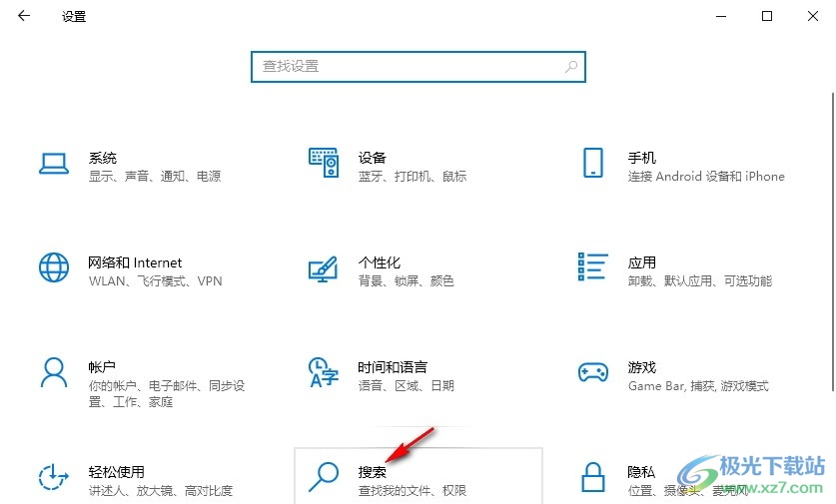The height and width of the screenshot is (504, 836).
Task: Open the 游戏 controller icon
Action: [593, 372]
